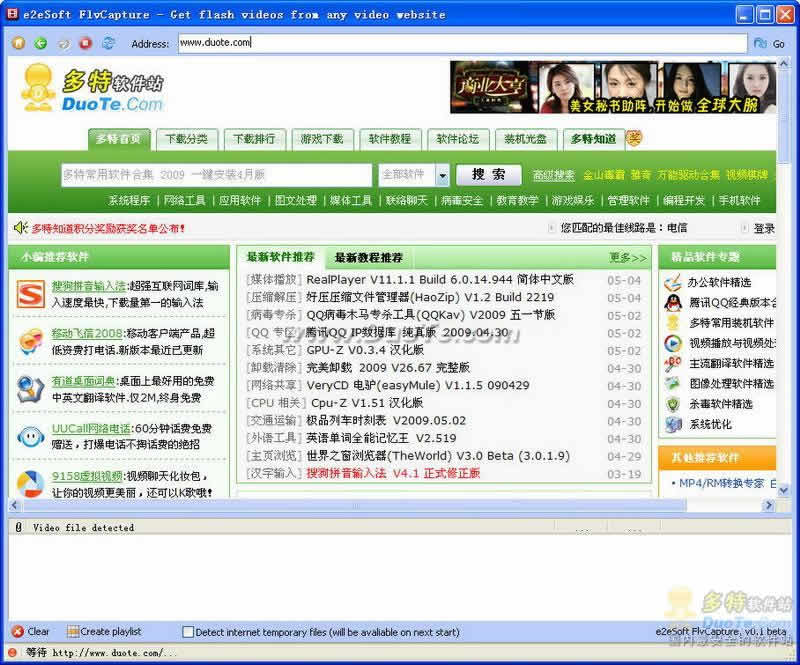Open the 装机光盘 tab
This screenshot has width=800, height=665.
pos(526,139)
